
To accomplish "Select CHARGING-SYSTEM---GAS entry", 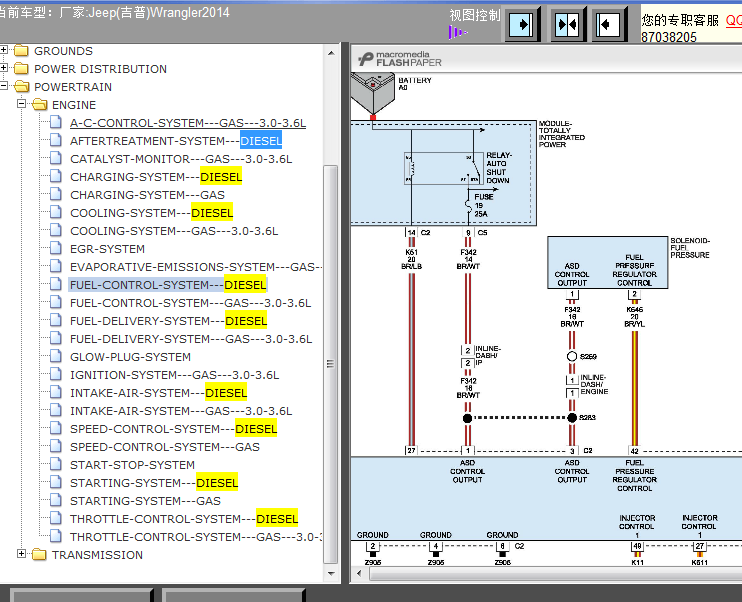I will (147, 195).
